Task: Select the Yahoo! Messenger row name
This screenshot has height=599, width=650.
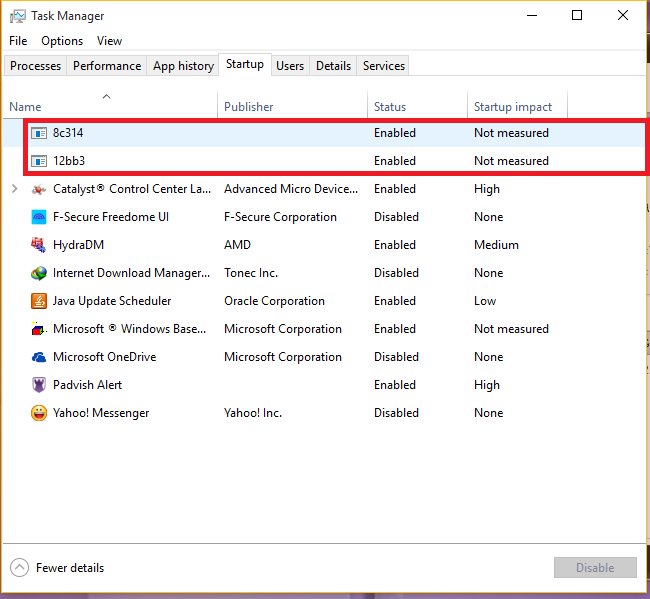Action: point(101,413)
